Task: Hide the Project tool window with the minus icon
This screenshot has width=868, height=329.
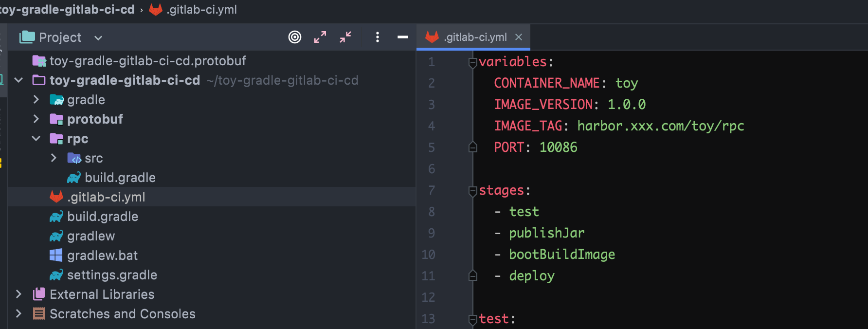Action: pyautogui.click(x=403, y=37)
